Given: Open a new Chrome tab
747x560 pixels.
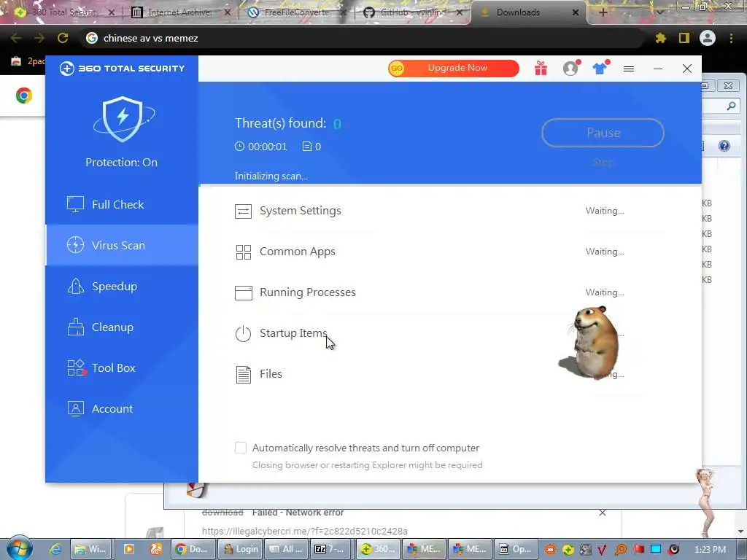Looking at the screenshot, I should point(603,12).
